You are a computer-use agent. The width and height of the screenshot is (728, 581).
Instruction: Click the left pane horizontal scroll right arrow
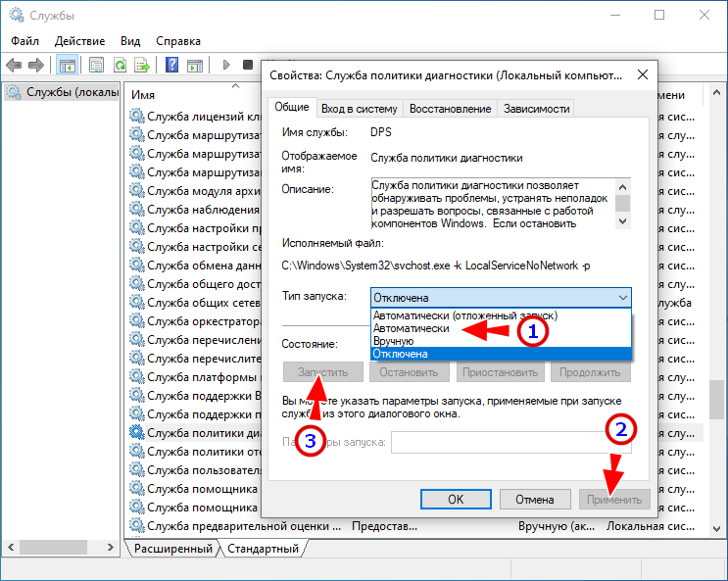(x=110, y=548)
